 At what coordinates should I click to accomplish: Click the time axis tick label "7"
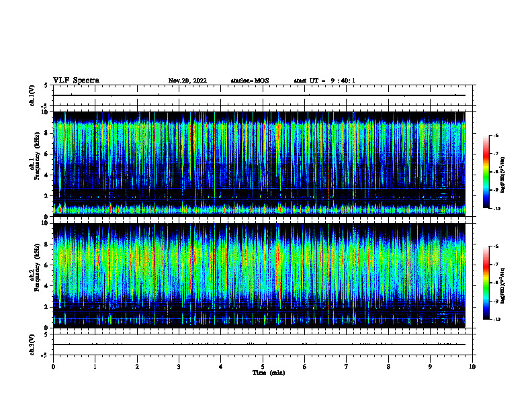point(347,367)
